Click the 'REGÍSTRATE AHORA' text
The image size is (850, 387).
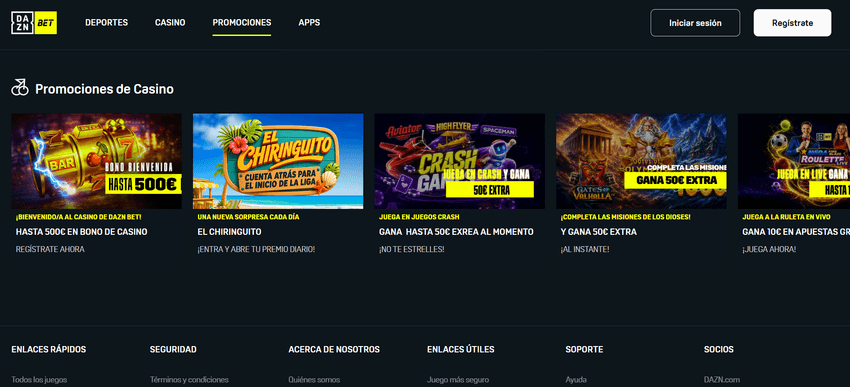tap(50, 249)
